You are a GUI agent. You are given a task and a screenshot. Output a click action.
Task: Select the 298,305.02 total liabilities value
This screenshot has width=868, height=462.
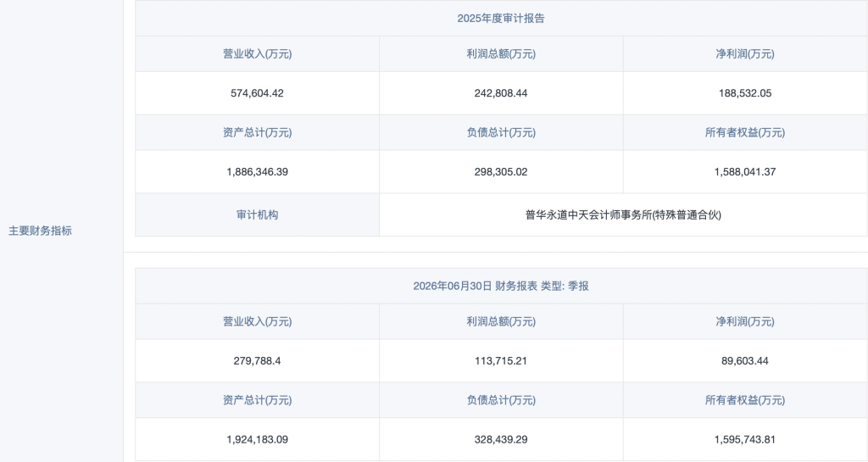500,171
